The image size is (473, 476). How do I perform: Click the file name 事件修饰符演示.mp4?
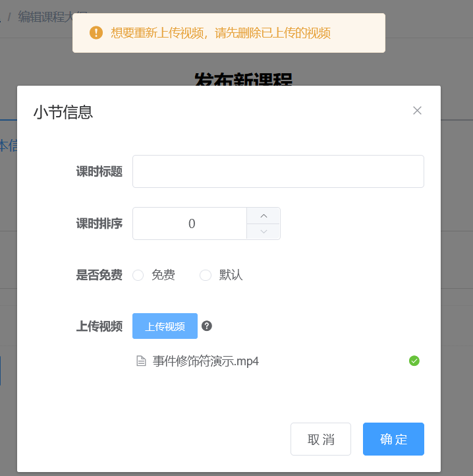(206, 361)
